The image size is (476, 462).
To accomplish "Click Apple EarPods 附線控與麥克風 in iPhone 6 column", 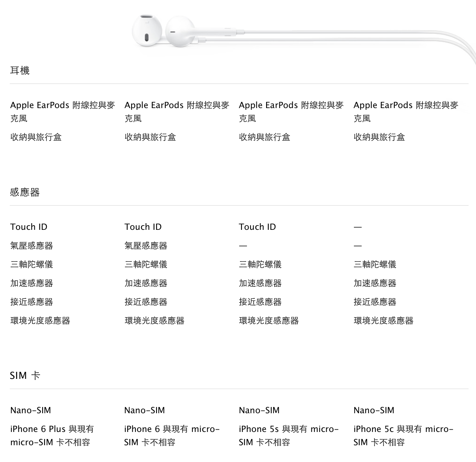I will [177, 112].
